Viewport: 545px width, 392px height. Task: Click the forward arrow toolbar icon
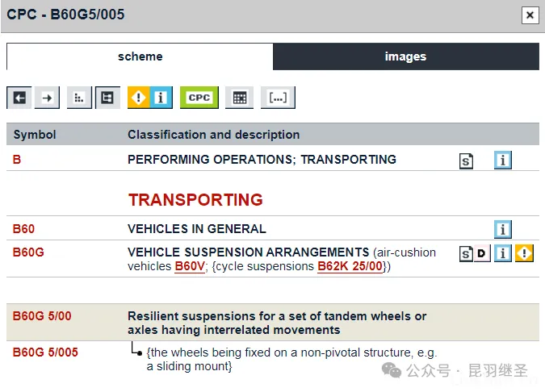click(x=48, y=98)
